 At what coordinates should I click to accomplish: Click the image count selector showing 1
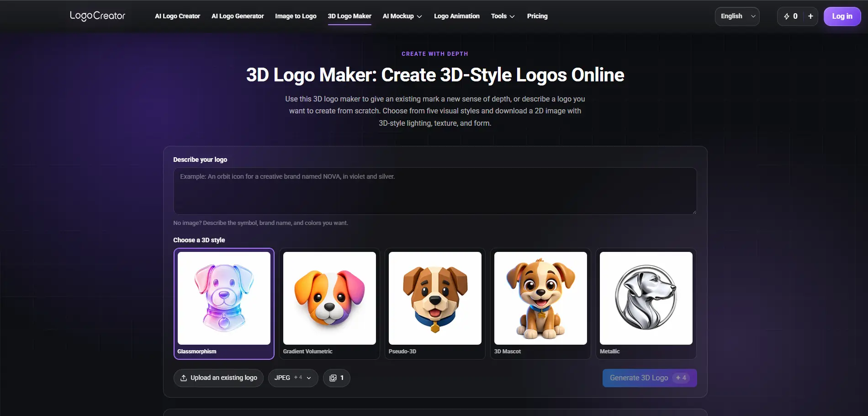point(337,378)
